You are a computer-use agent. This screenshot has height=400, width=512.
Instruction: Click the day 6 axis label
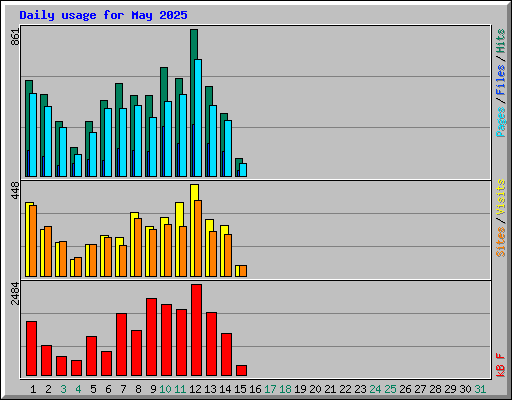tap(108, 389)
